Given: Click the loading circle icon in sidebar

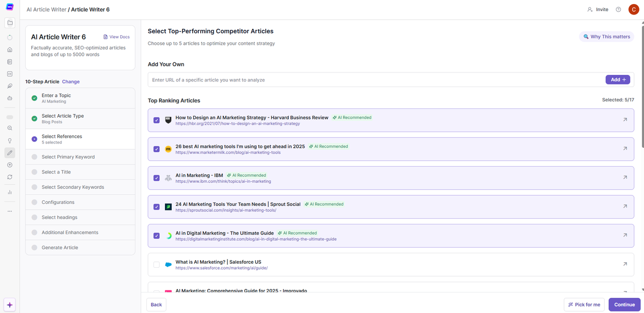Looking at the screenshot, I should pos(10,38).
